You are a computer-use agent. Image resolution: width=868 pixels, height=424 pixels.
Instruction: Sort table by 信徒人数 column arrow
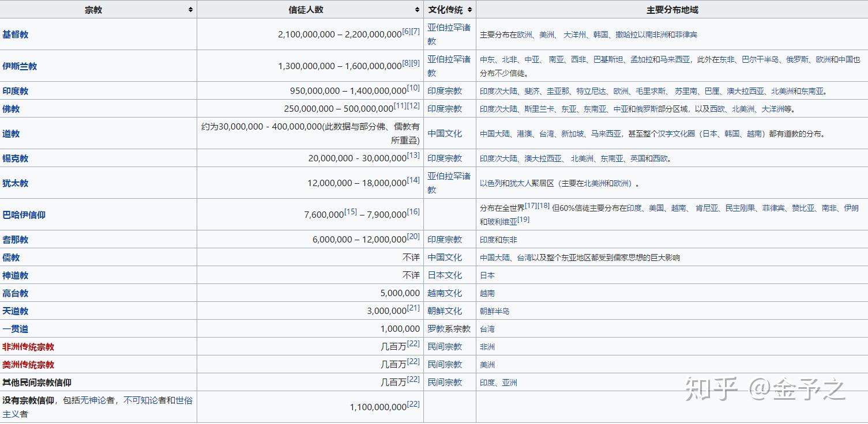click(x=418, y=10)
